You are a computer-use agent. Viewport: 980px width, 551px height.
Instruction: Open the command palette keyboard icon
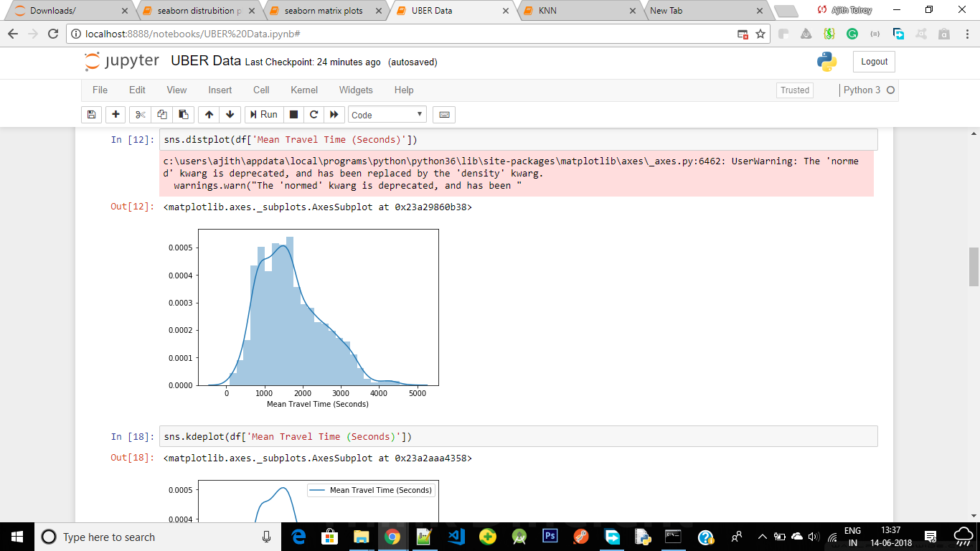443,114
